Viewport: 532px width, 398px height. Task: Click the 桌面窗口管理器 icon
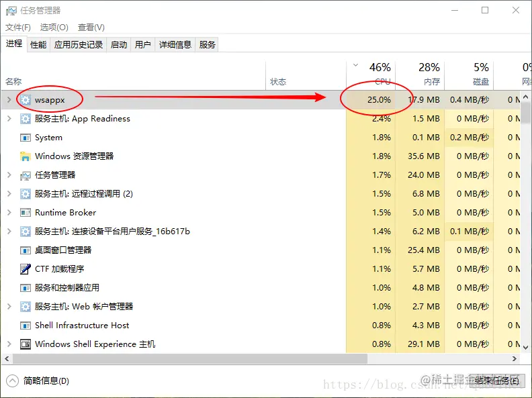(x=26, y=250)
